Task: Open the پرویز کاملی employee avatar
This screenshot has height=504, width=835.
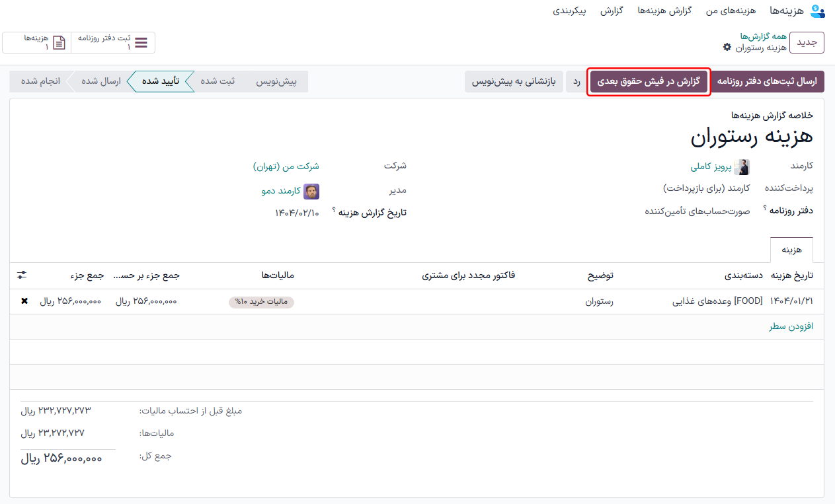Action: tap(741, 166)
